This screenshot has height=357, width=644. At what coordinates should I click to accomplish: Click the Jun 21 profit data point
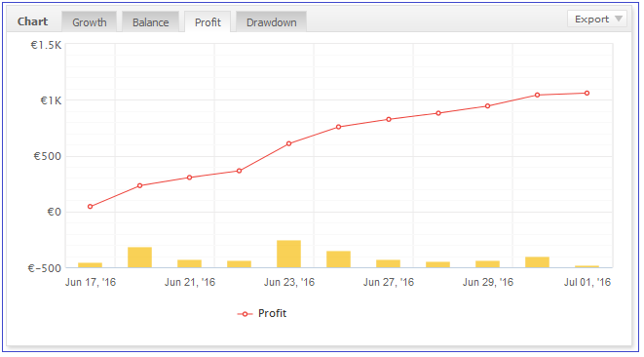(x=189, y=178)
